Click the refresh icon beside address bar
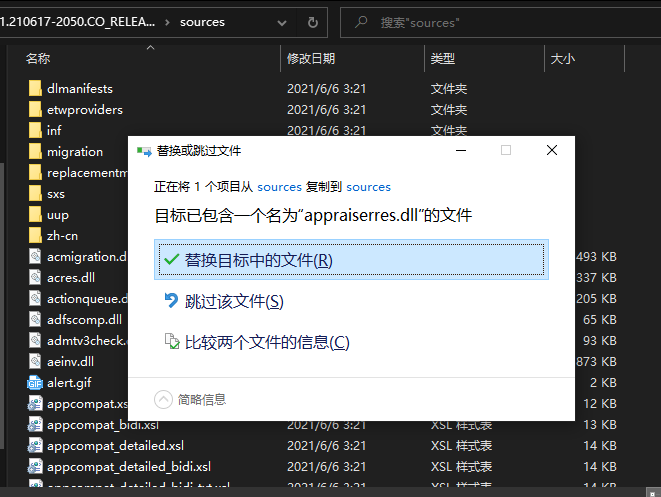The width and height of the screenshot is (661, 497). pyautogui.click(x=312, y=22)
